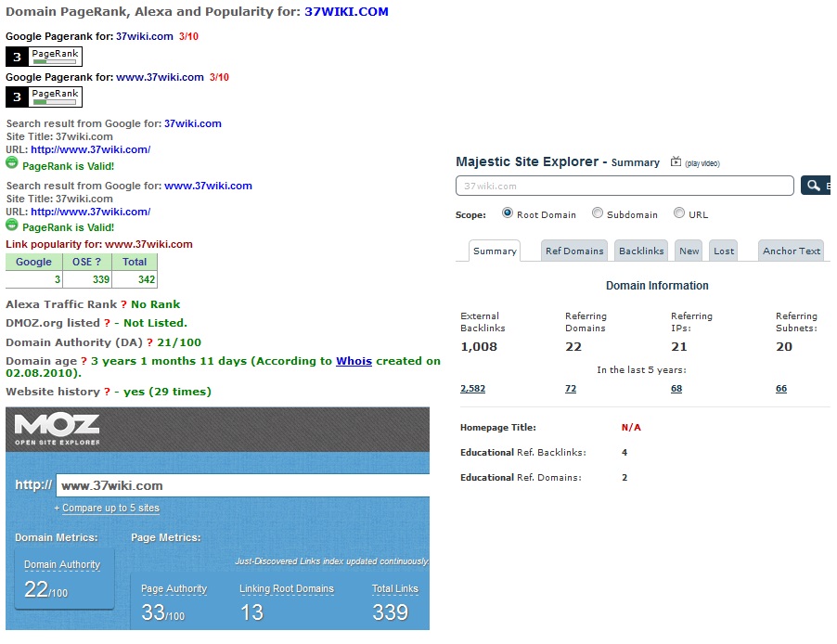This screenshot has height=644, width=837.
Task: Switch to the Backlinks tab
Action: 641,251
